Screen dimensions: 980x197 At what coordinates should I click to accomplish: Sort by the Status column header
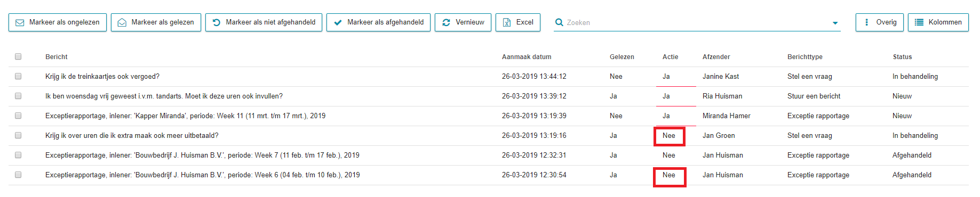[x=902, y=57]
